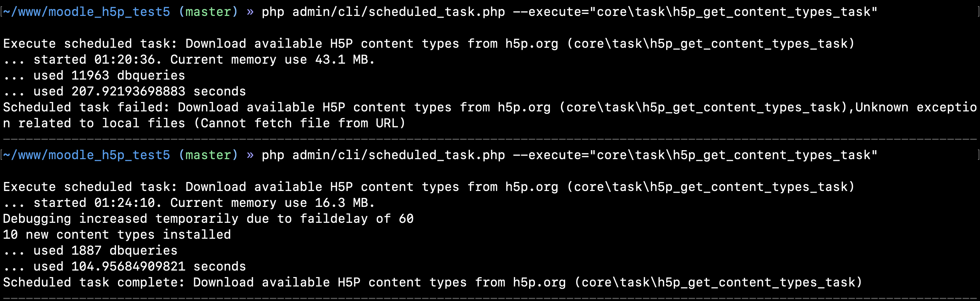Screen dimensions: 980x301
Task: Click the 'used 11963 dbqueries' line
Action: click(x=94, y=75)
